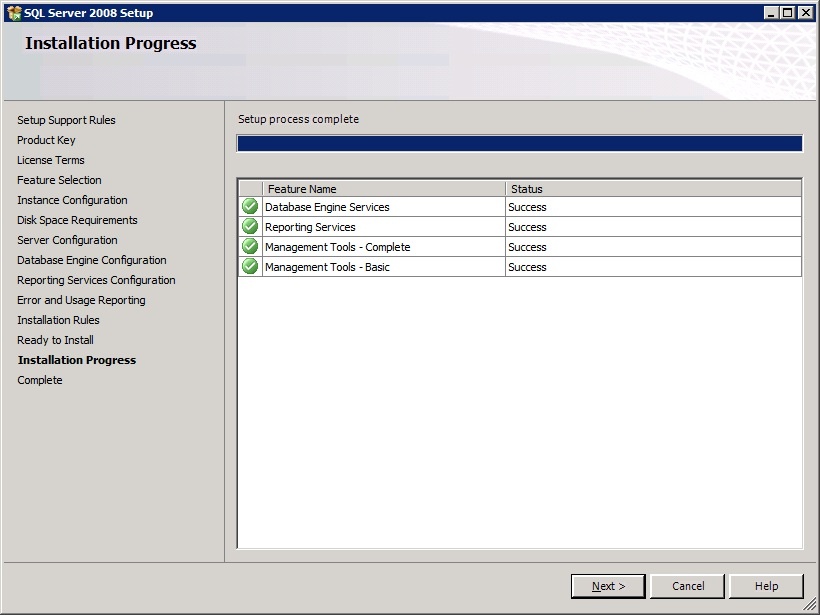820x615 pixels.
Task: Select the Product Key step
Action: (46, 140)
